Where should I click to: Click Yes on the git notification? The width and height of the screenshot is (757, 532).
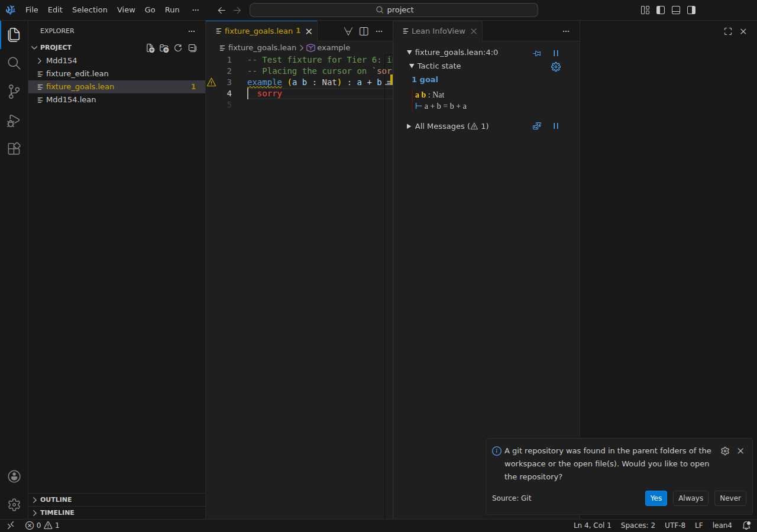tap(656, 498)
